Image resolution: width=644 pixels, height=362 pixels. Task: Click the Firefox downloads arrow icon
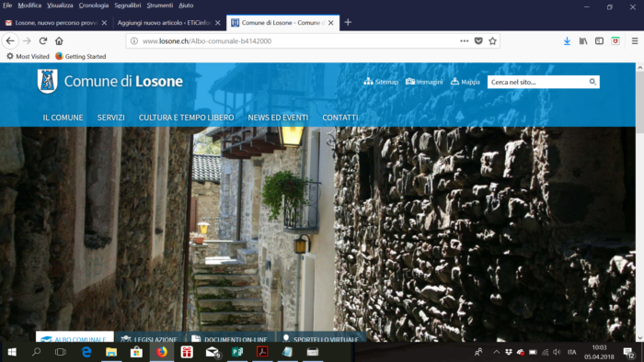click(567, 41)
